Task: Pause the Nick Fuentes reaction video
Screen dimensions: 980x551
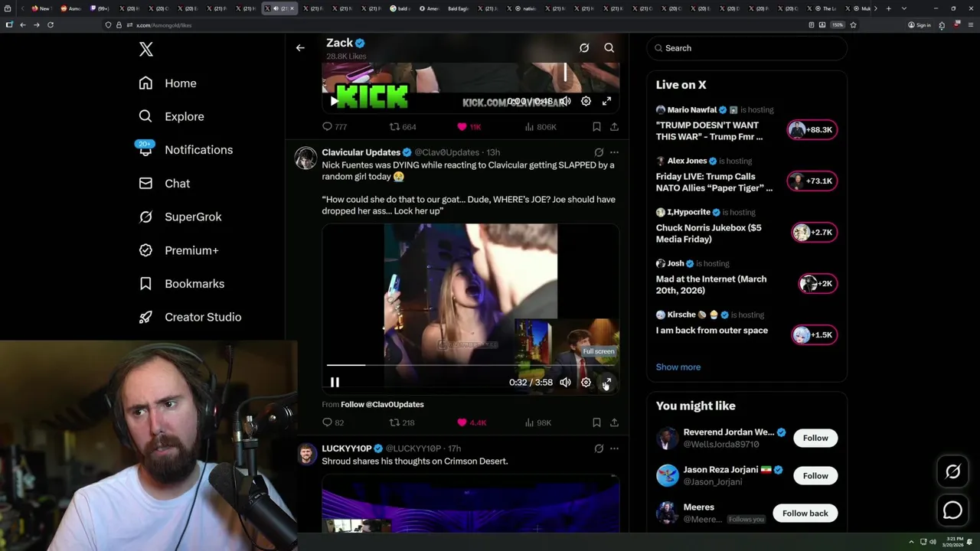Action: click(335, 382)
